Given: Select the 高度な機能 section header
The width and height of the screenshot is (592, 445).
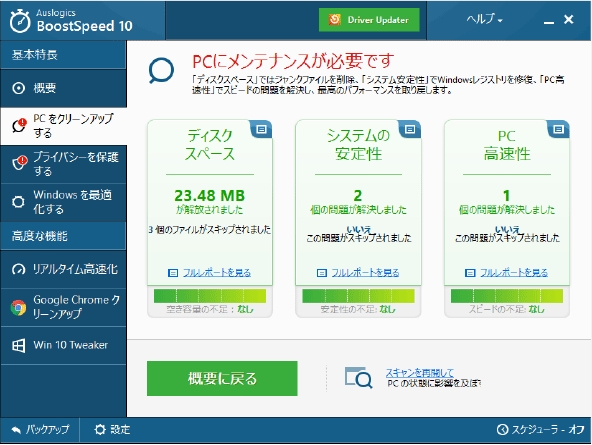Looking at the screenshot, I should click(63, 236).
